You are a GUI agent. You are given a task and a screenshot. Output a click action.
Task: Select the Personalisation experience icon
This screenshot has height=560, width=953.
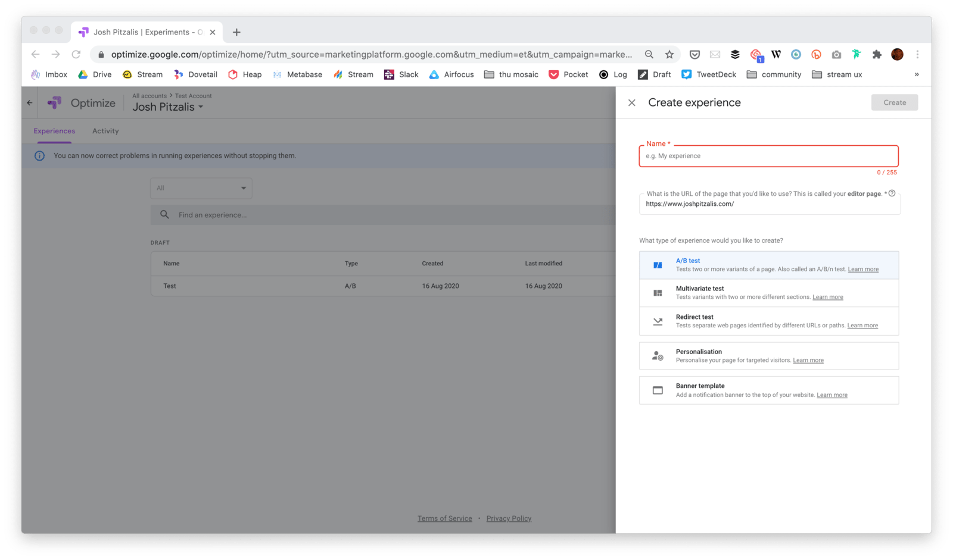[658, 356]
